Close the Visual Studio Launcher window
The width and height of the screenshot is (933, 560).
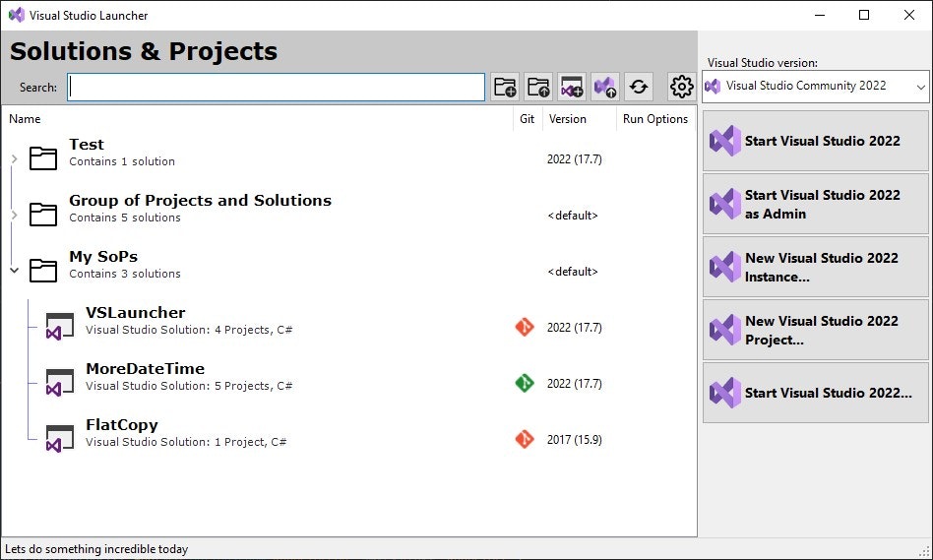pos(909,15)
